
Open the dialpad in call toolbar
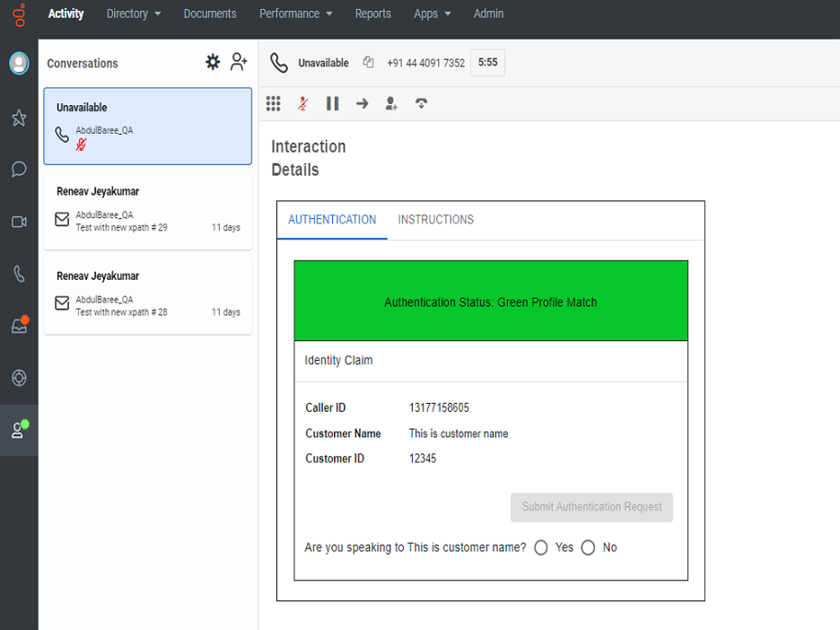[274, 104]
